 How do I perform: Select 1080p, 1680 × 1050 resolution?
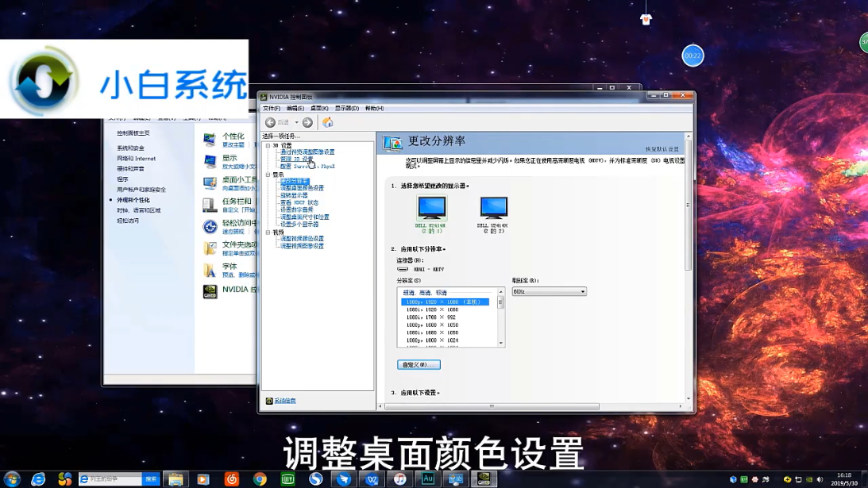coord(432,325)
